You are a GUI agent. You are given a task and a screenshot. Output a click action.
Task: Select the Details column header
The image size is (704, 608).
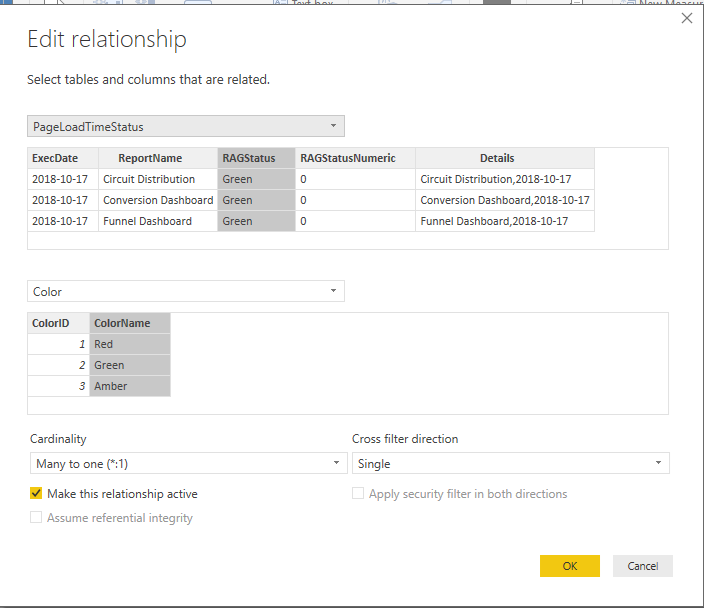[x=505, y=158]
